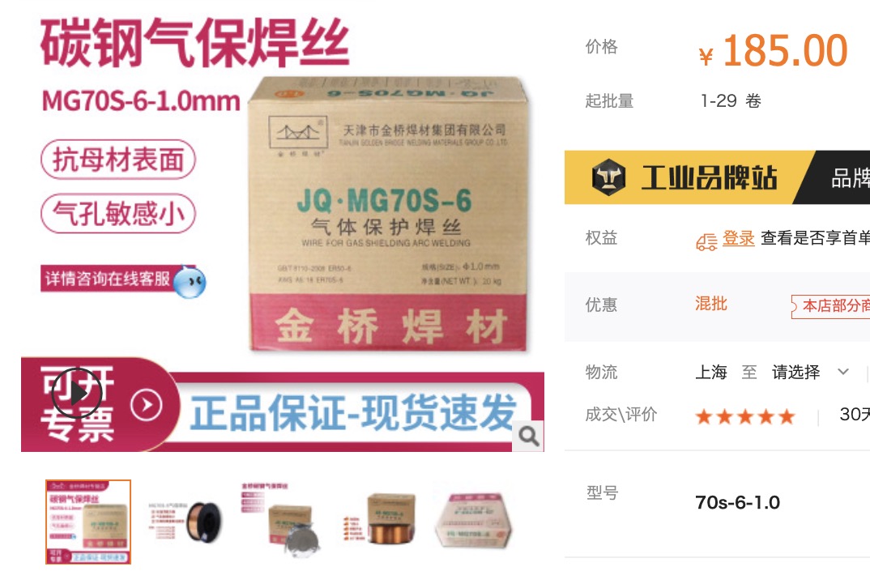This screenshot has width=870, height=588.
Task: Click the delivery truck icon beside 登录
Action: coord(707,242)
